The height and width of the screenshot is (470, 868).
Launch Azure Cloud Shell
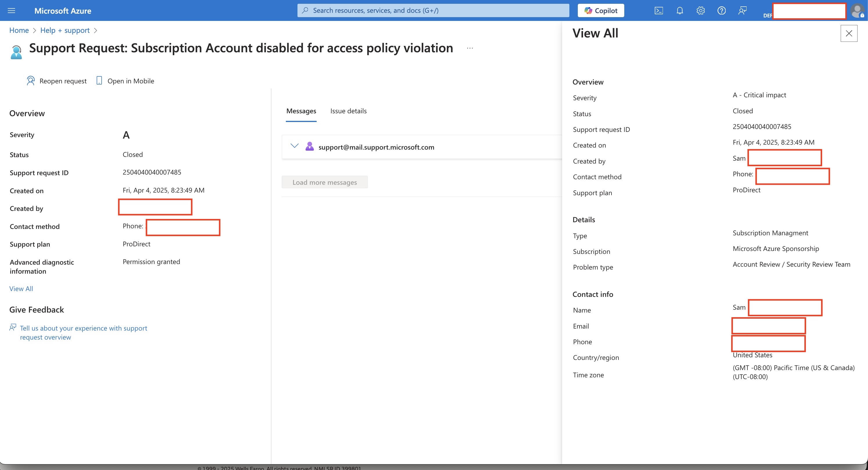659,10
